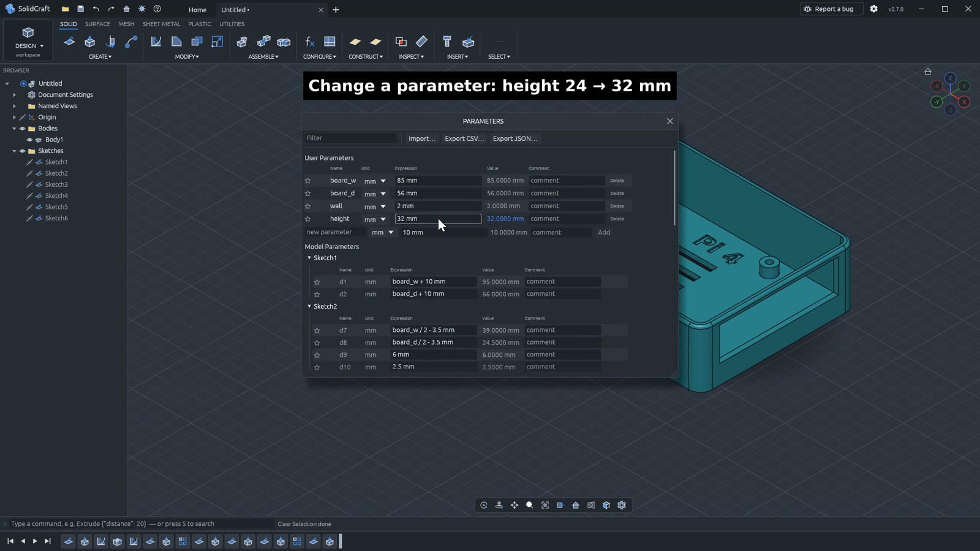The width and height of the screenshot is (980, 551).
Task: Open the DESIGN workspace dropdown
Action: (28, 40)
